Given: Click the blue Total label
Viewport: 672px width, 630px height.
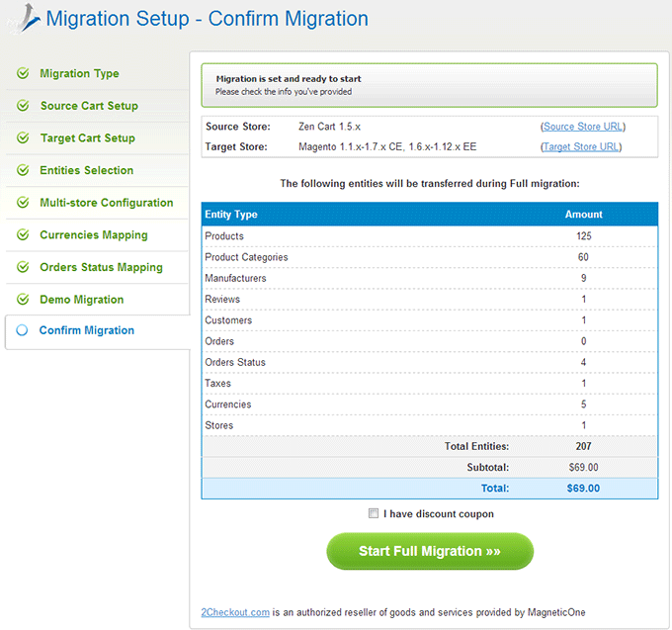Looking at the screenshot, I should click(x=495, y=488).
